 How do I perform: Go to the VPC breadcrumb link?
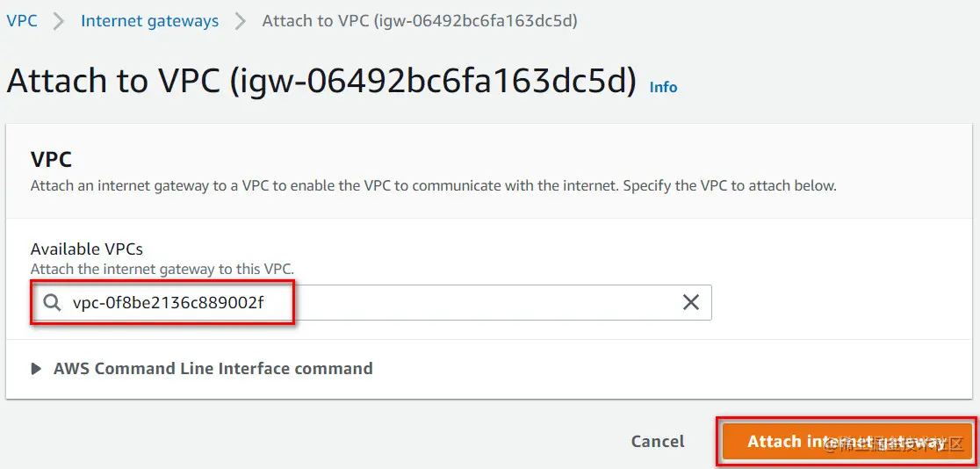click(22, 20)
